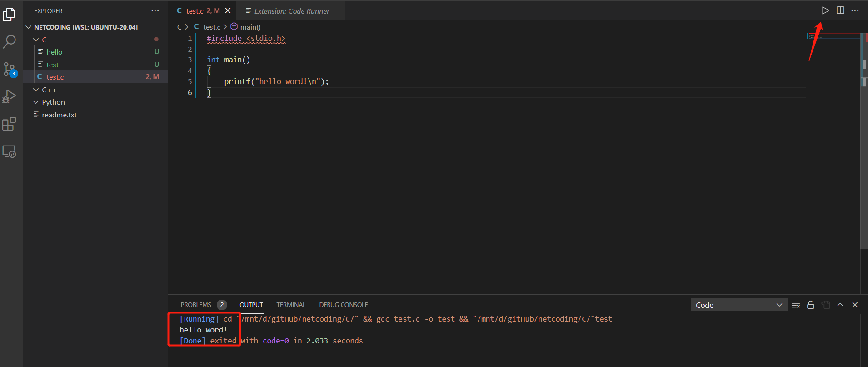
Task: Close the bottom panel
Action: tap(855, 305)
